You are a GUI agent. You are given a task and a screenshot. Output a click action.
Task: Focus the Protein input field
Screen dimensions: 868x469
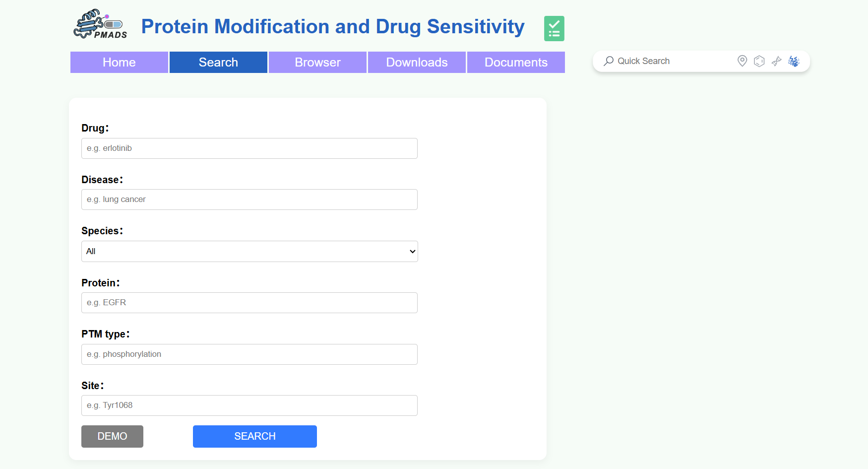[249, 303]
